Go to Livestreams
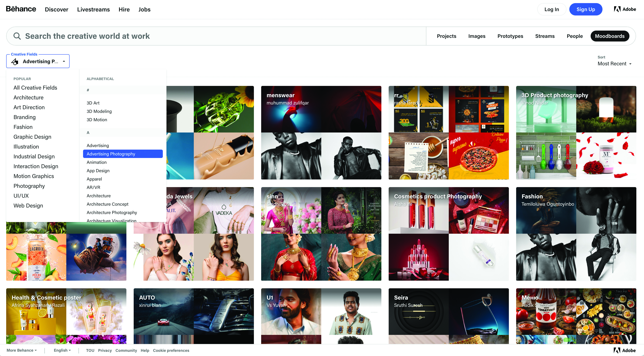This screenshot has height=356, width=644. [93, 9]
